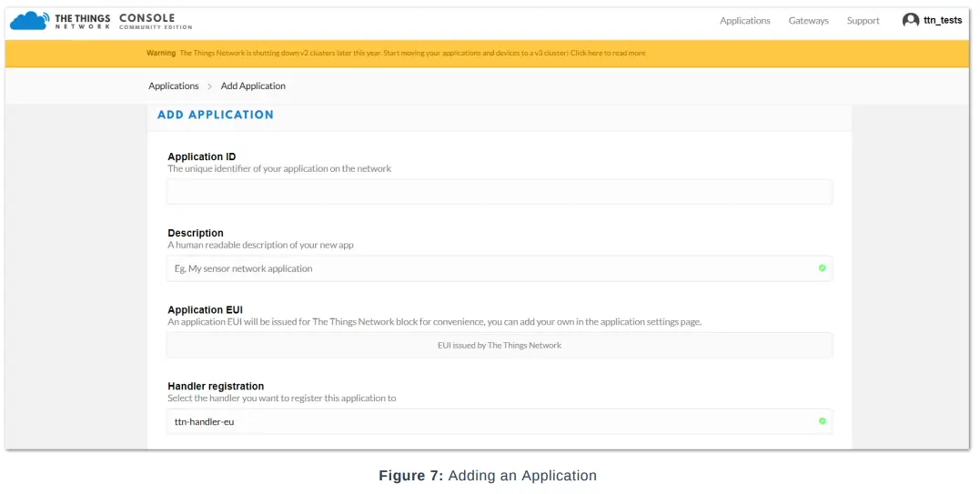Open the Gateways menu item

808,21
